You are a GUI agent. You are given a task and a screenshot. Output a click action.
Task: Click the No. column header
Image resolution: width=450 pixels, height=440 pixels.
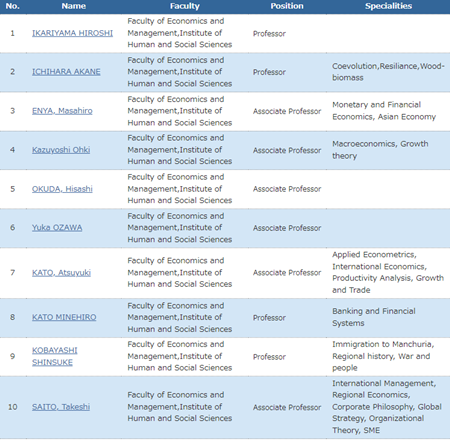coord(13,6)
